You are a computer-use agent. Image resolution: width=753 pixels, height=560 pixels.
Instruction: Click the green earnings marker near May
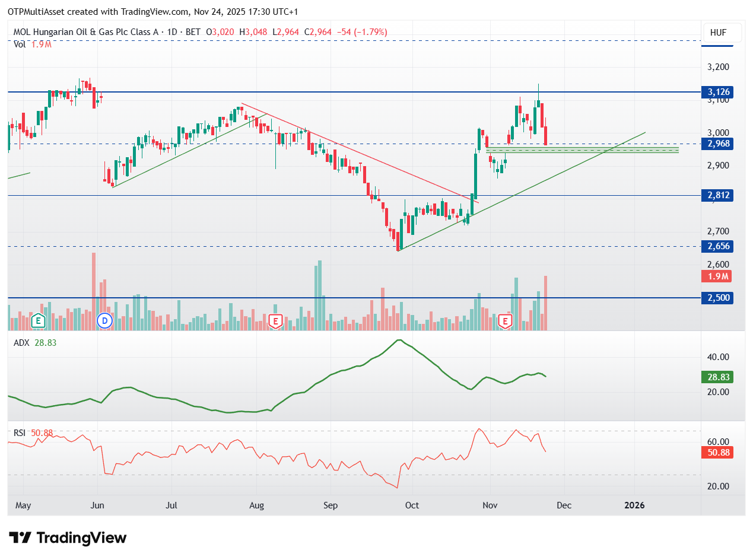39,321
